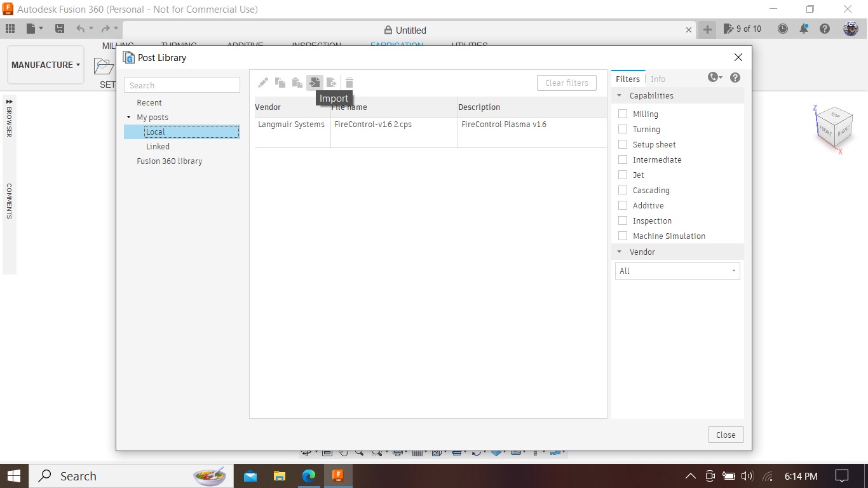Collapse the Capabilities section
The width and height of the screenshot is (868, 488).
(x=620, y=95)
